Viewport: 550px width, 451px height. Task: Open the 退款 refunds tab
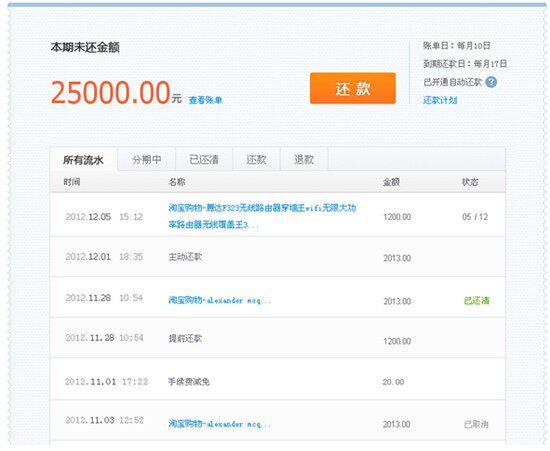coord(304,160)
